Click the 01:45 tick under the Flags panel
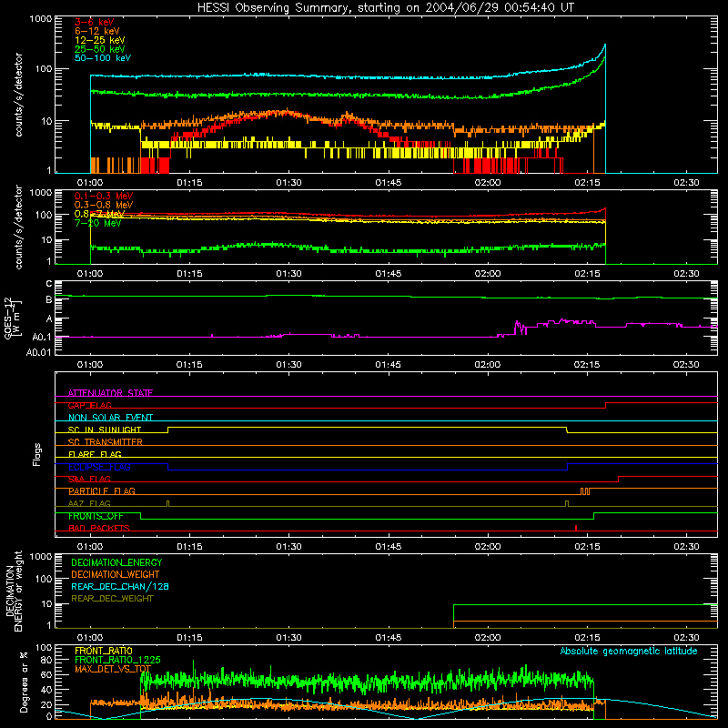Image resolution: width=728 pixels, height=728 pixels. [x=389, y=547]
